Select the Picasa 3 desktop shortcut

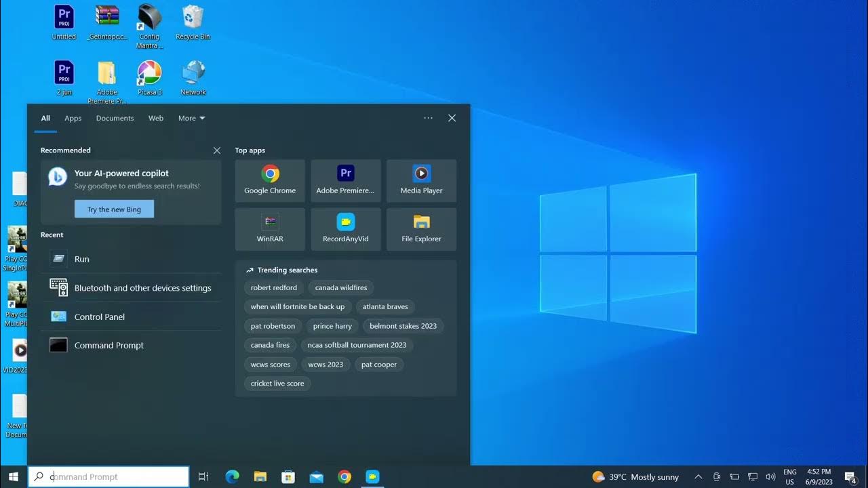[x=150, y=78]
